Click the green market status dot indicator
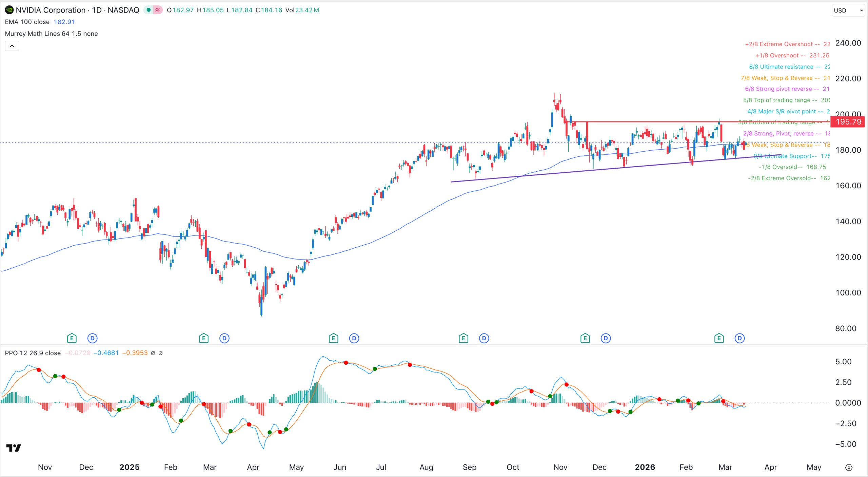The height and width of the screenshot is (477, 868). click(x=149, y=10)
